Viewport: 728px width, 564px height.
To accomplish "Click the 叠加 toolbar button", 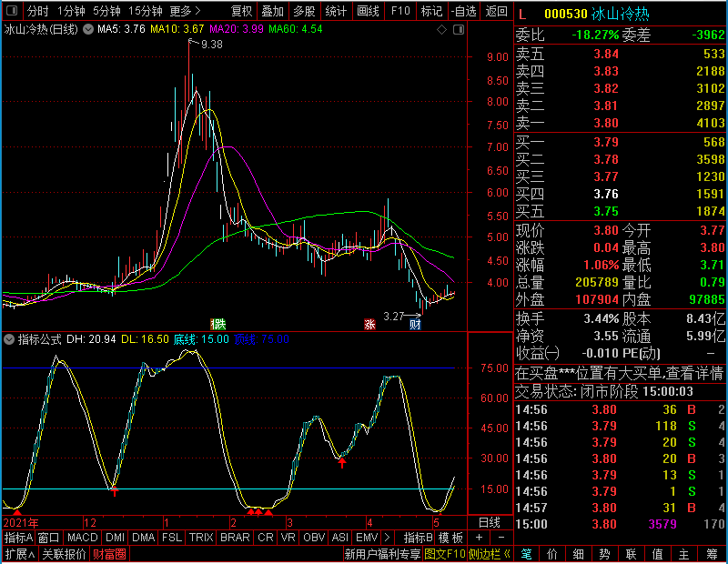I will (272, 11).
